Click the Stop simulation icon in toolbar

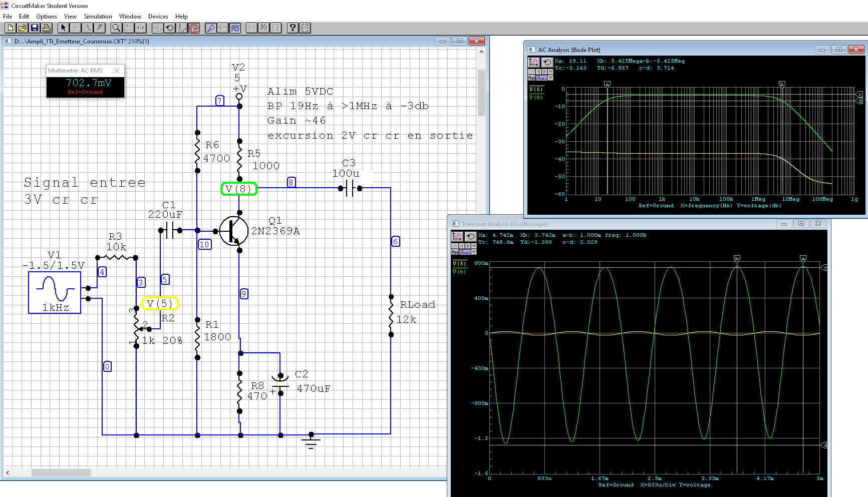[x=194, y=28]
